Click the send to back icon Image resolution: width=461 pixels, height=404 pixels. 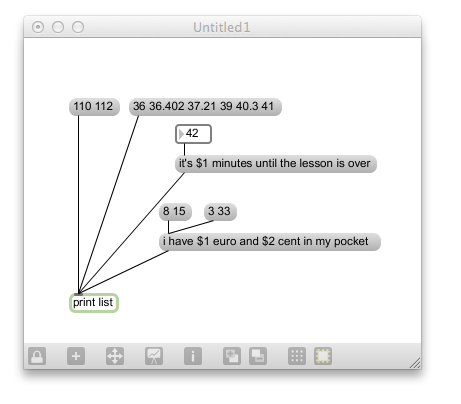[x=258, y=356]
